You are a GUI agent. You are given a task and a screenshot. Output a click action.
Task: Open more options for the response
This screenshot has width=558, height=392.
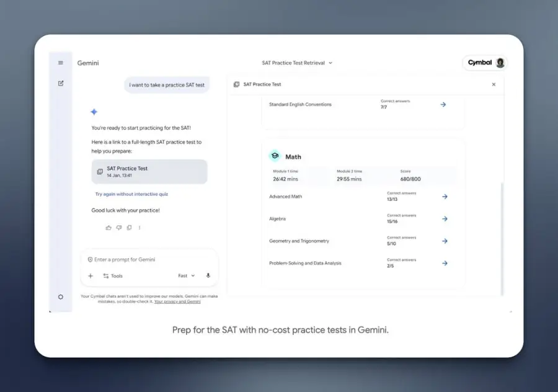(x=139, y=228)
